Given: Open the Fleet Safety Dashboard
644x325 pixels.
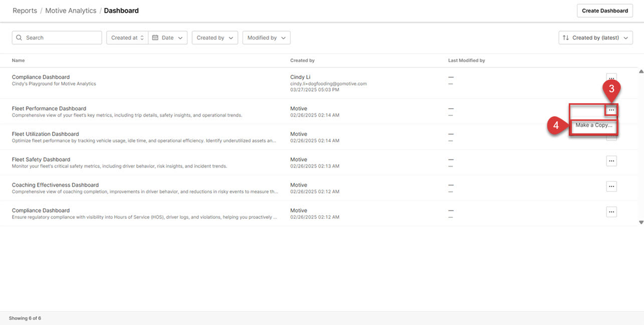Looking at the screenshot, I should (41, 159).
